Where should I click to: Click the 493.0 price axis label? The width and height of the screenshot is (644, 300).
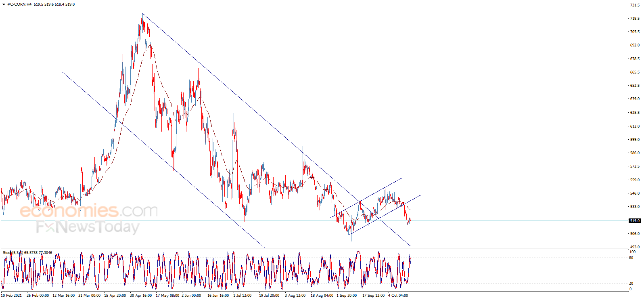pyautogui.click(x=635, y=247)
